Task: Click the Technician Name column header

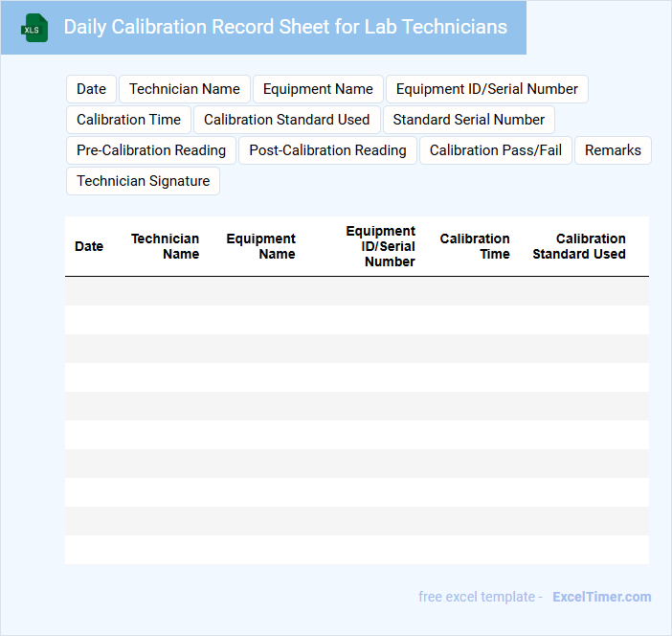Action: coord(166,246)
